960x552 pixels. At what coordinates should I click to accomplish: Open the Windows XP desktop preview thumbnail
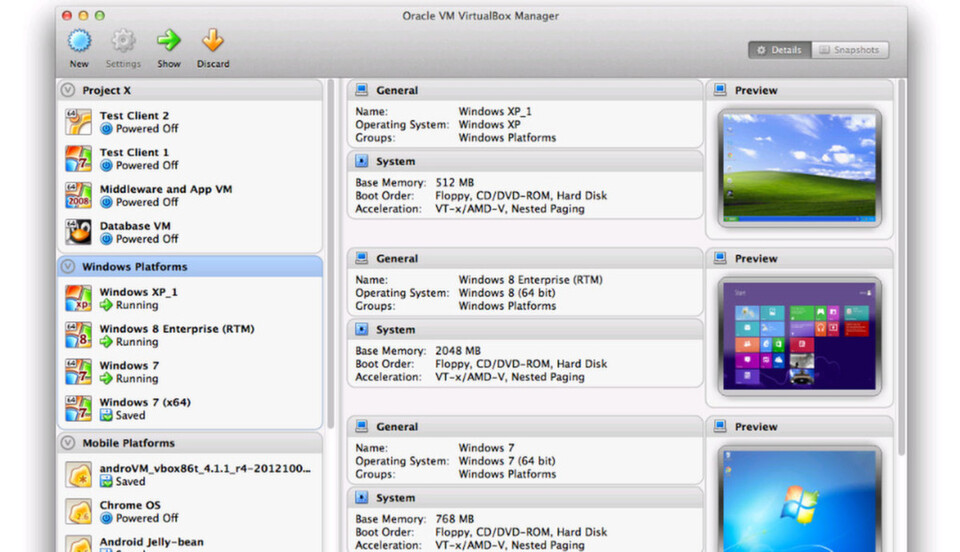pyautogui.click(x=799, y=167)
